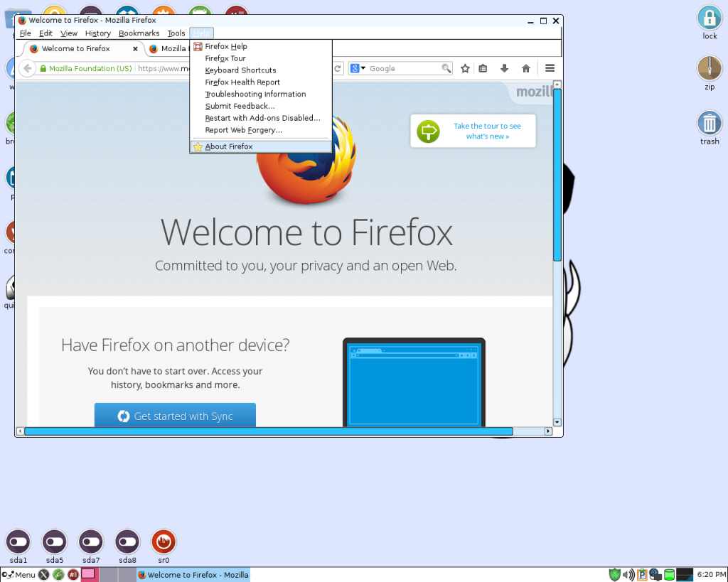Open the taskbar Menu button
The height and width of the screenshot is (582, 728).
click(x=18, y=575)
